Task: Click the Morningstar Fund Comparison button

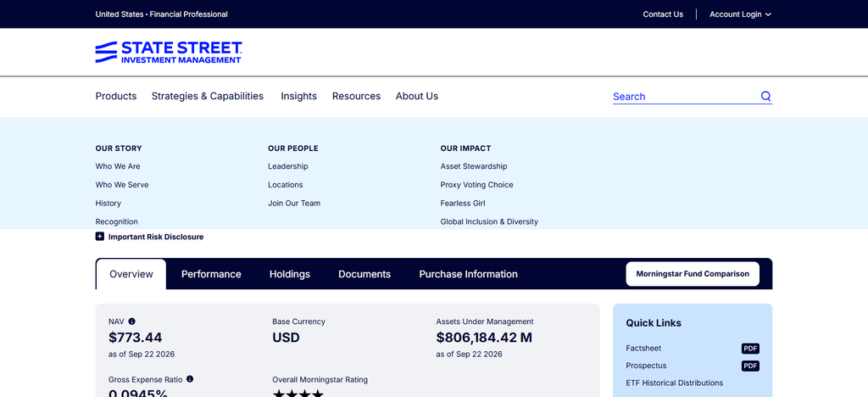Action: coord(693,273)
